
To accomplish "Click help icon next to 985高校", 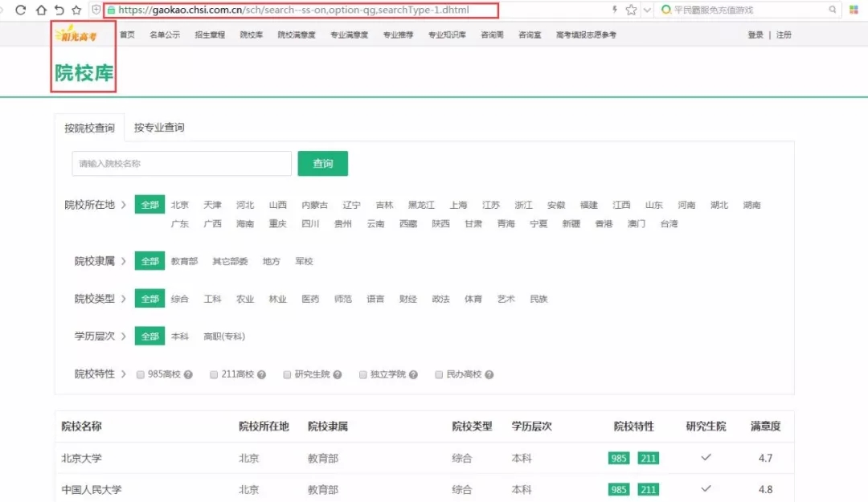I will (x=188, y=375).
